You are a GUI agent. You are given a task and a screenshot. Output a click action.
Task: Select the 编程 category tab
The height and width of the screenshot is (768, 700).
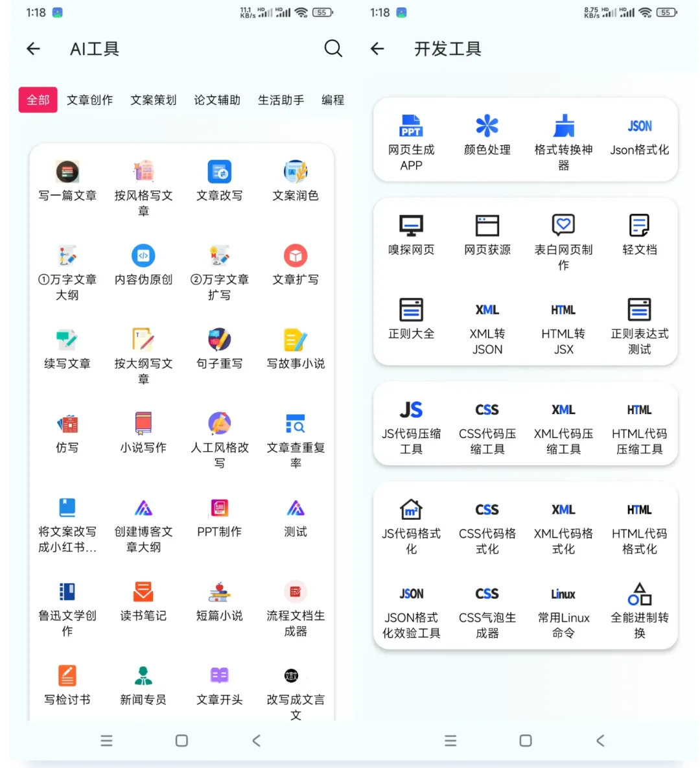tap(332, 100)
